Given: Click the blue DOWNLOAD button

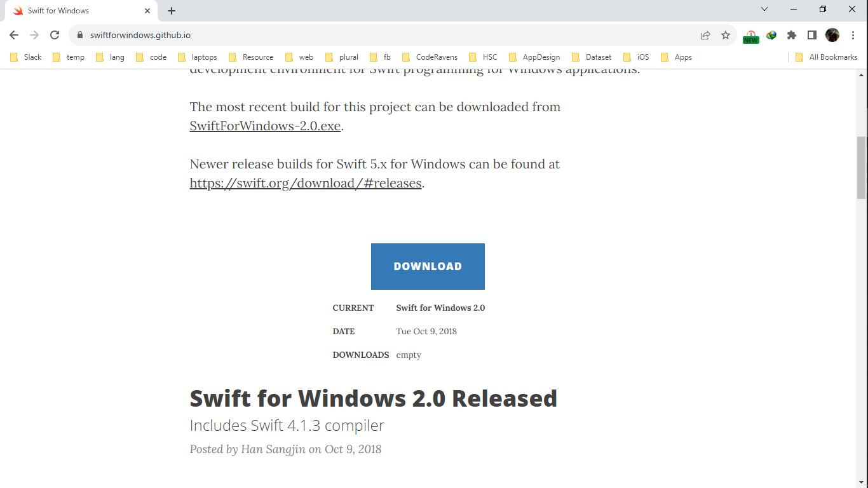Looking at the screenshot, I should click(428, 266).
